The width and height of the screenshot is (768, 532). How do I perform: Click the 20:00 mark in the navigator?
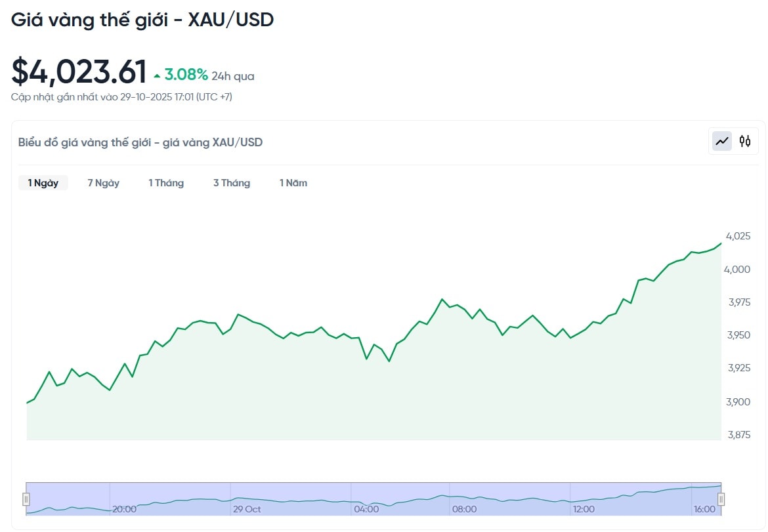click(x=124, y=509)
